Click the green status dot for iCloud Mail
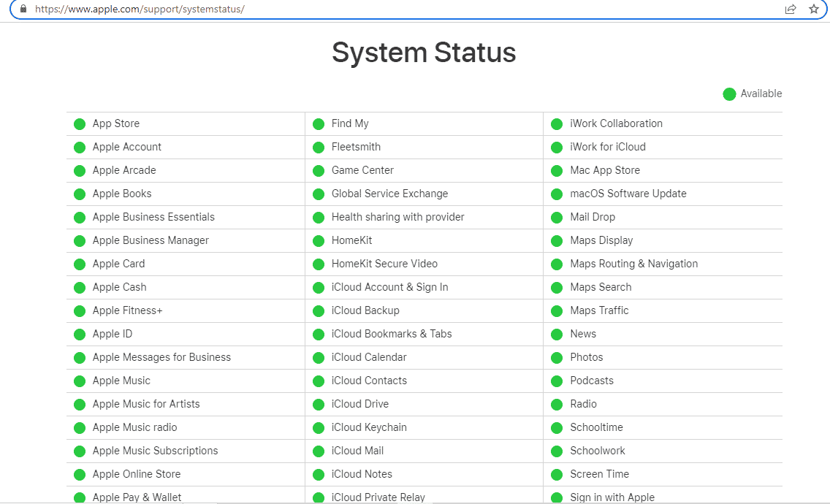The width and height of the screenshot is (830, 504). [x=319, y=451]
